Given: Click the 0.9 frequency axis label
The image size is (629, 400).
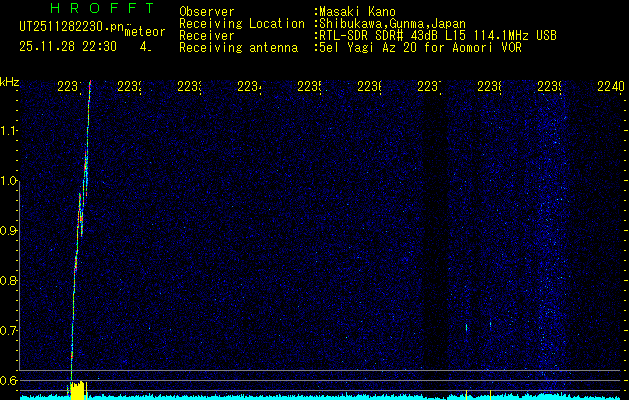Looking at the screenshot, I should pyautogui.click(x=9, y=231).
